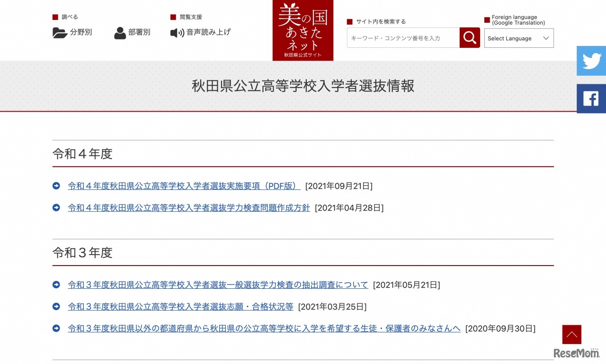The width and height of the screenshot is (606, 364).
Task: Click the keyword search input field
Action: 402,38
